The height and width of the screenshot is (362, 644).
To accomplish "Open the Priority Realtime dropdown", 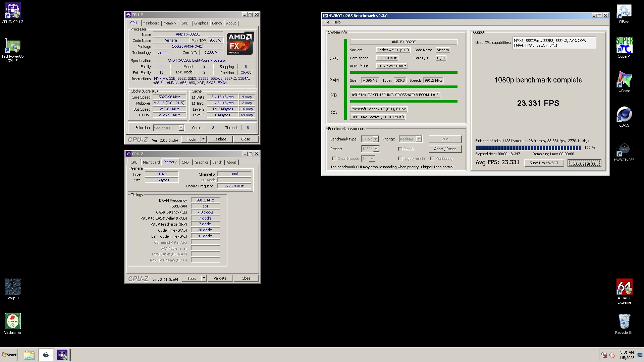I will click(x=410, y=139).
